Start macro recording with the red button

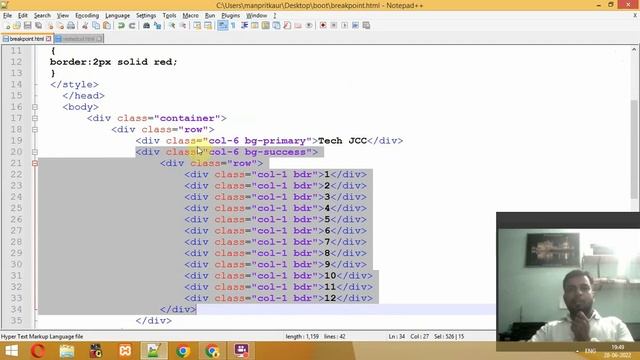[323, 26]
